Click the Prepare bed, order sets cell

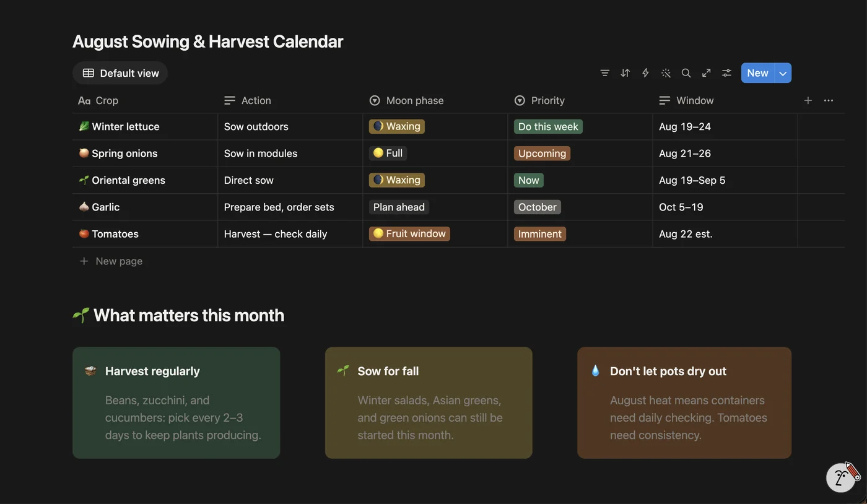click(290, 207)
